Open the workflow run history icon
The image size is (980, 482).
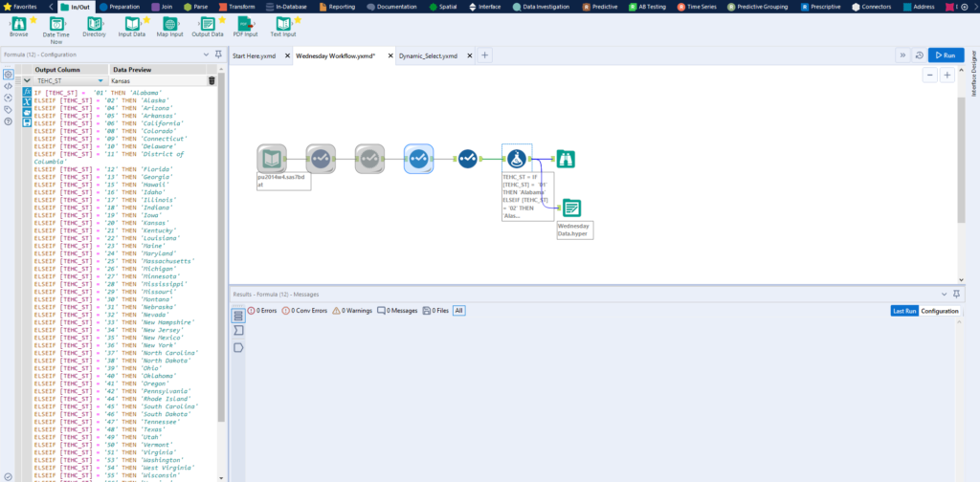click(919, 55)
